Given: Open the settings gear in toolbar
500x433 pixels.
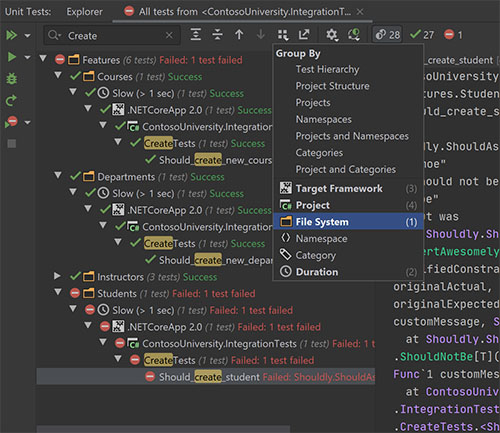Looking at the screenshot, I should (x=331, y=35).
